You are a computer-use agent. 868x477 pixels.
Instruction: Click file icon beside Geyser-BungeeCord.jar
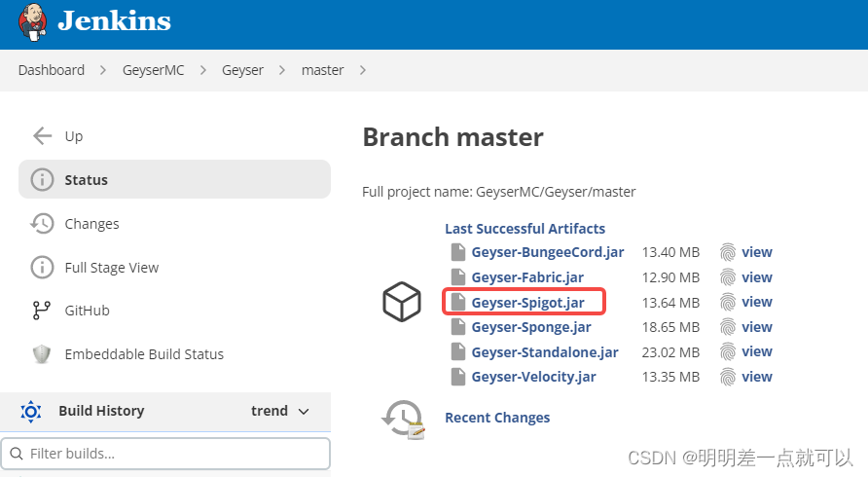457,252
